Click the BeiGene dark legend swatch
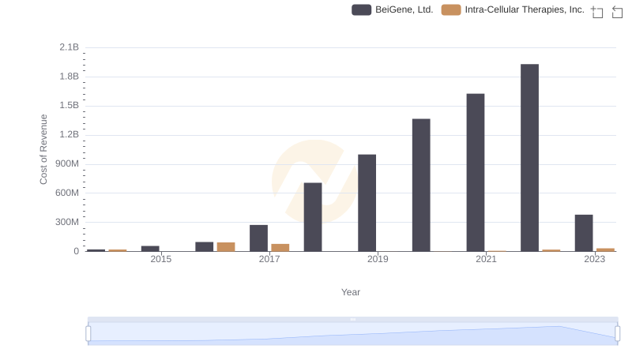This screenshot has height=364, width=632. 361,9
